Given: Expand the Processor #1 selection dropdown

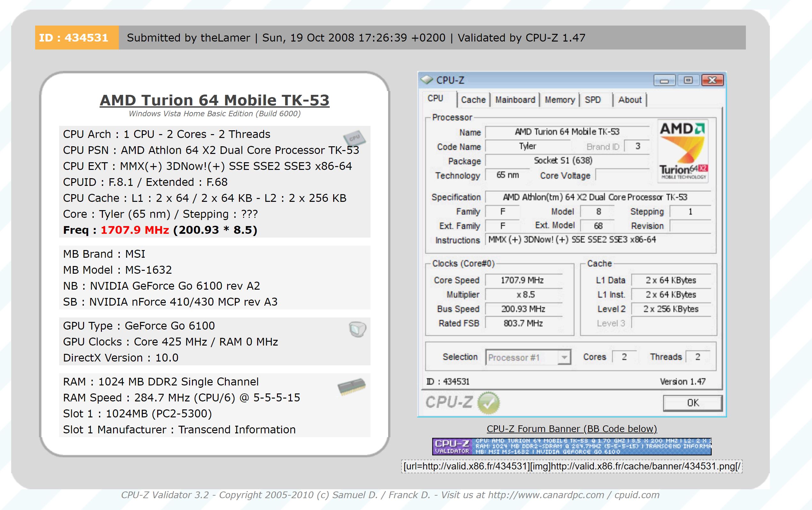Looking at the screenshot, I should point(564,357).
